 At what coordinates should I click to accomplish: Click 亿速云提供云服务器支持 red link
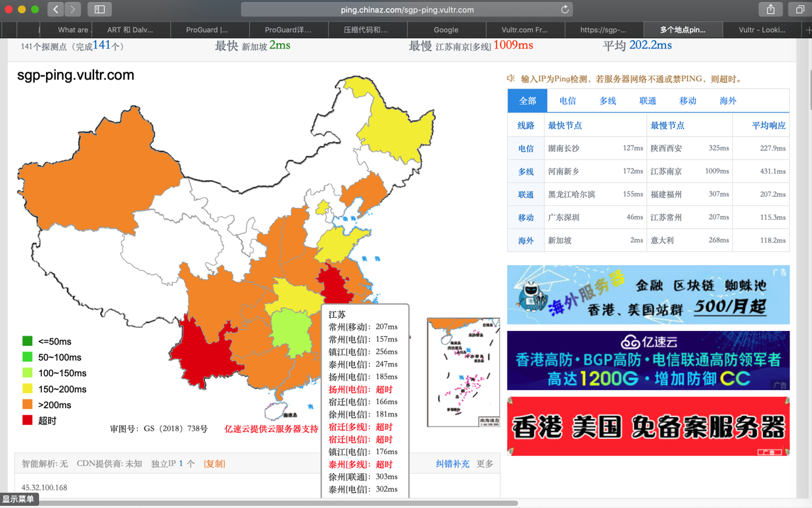[272, 429]
